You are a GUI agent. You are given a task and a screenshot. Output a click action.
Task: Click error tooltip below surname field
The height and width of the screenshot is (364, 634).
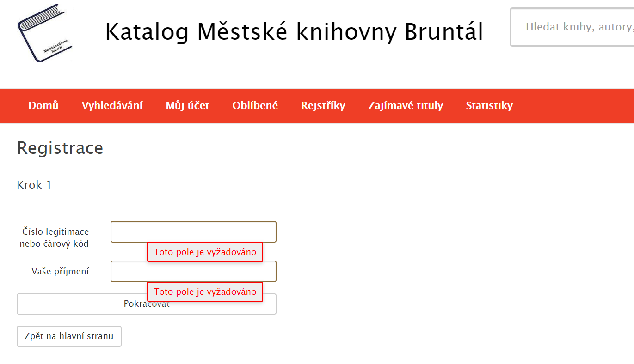click(x=205, y=291)
